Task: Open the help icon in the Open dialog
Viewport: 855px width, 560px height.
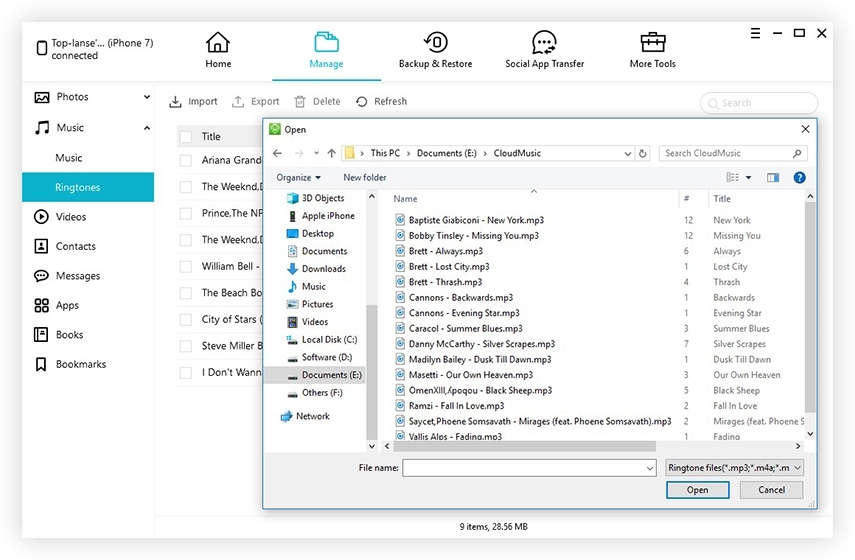Action: pyautogui.click(x=799, y=177)
